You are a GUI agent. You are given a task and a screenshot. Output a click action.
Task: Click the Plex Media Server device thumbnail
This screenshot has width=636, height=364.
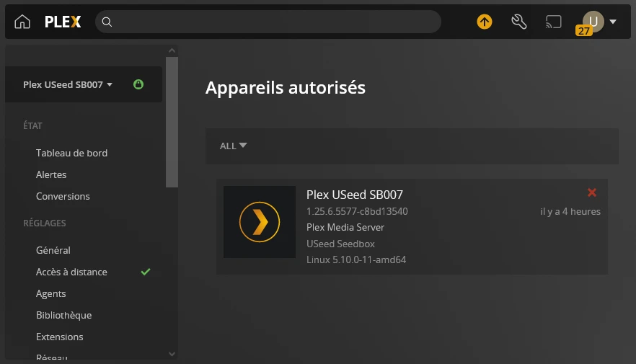click(x=260, y=222)
